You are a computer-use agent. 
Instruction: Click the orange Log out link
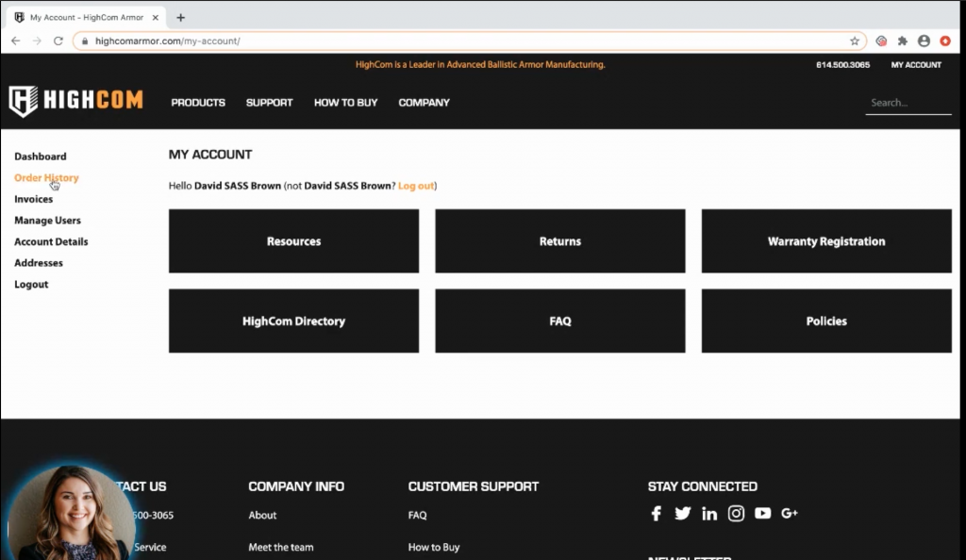click(416, 186)
